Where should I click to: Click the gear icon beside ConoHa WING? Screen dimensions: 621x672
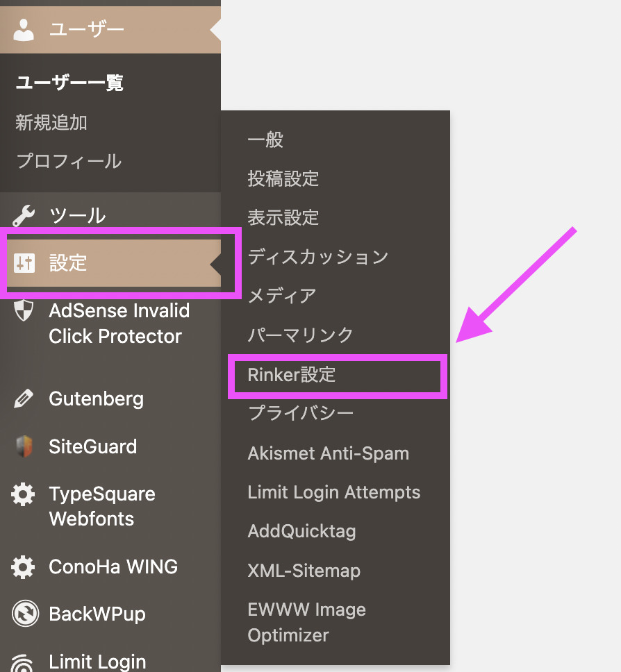click(x=23, y=567)
